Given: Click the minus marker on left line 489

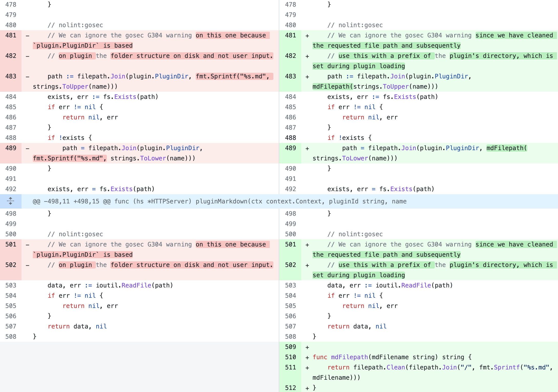Looking at the screenshot, I should tap(27, 148).
